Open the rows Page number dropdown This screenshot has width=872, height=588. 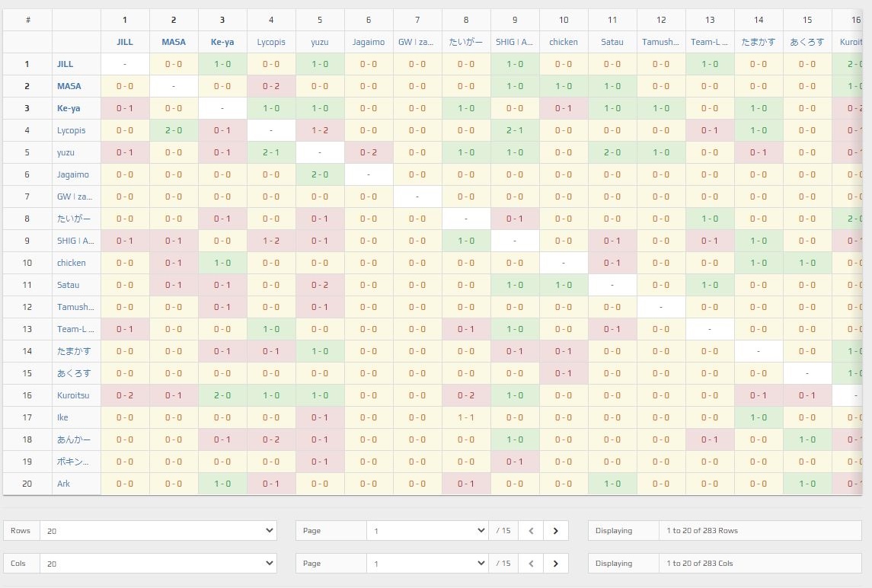coord(428,531)
